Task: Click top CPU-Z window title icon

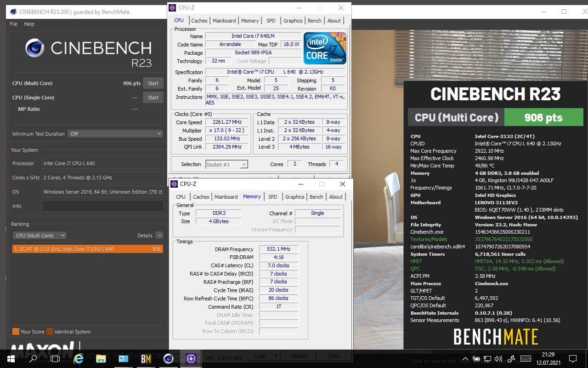Action: [172, 8]
